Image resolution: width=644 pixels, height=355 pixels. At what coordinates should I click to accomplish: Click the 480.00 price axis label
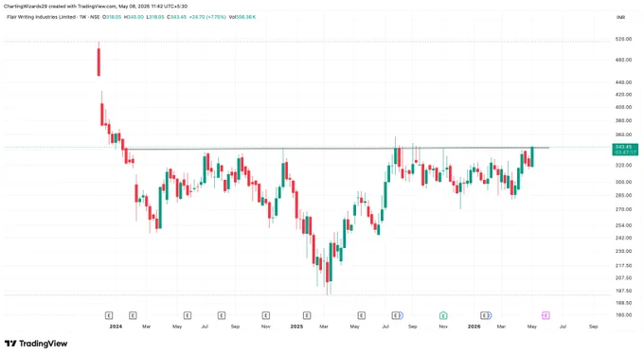[623, 60]
